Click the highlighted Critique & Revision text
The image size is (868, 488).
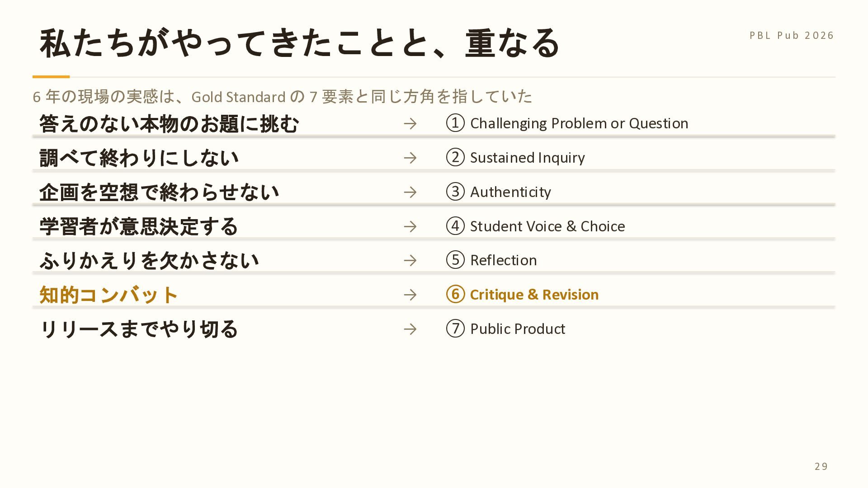(x=534, y=295)
